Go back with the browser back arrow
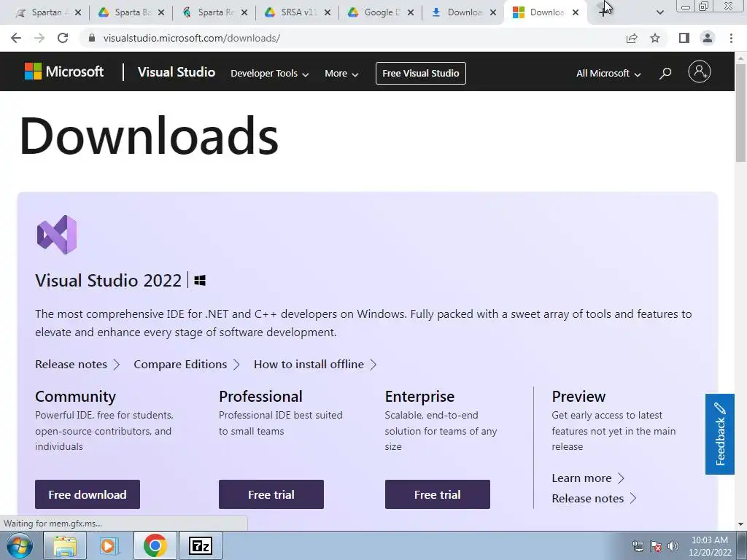Screen dimensions: 747x560 (16, 38)
